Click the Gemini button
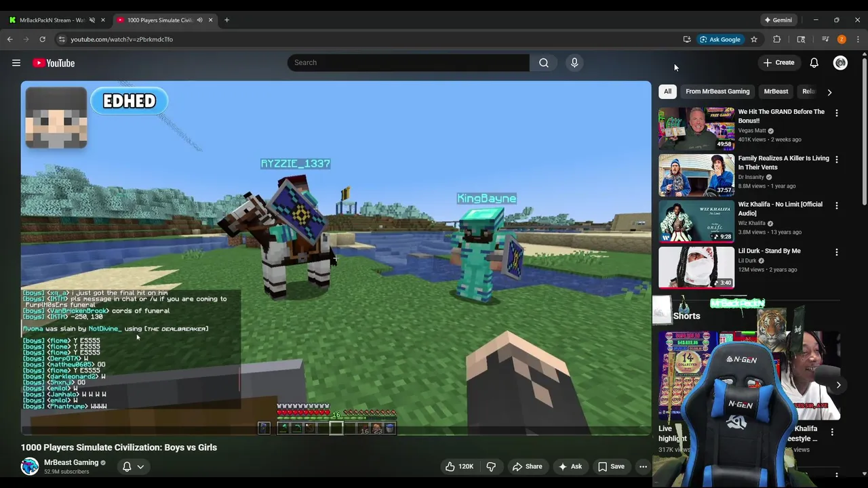Screen dimensions: 868x488 pyautogui.click(x=778, y=20)
